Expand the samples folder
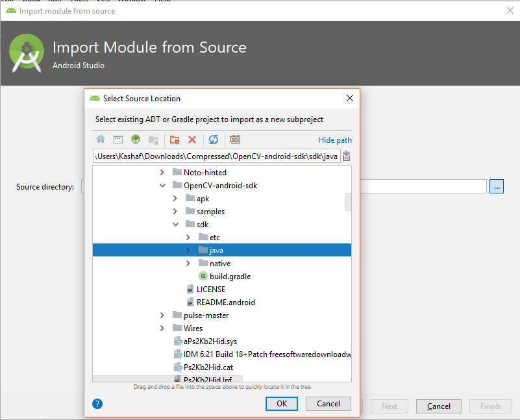This screenshot has height=420, width=520. tap(175, 211)
